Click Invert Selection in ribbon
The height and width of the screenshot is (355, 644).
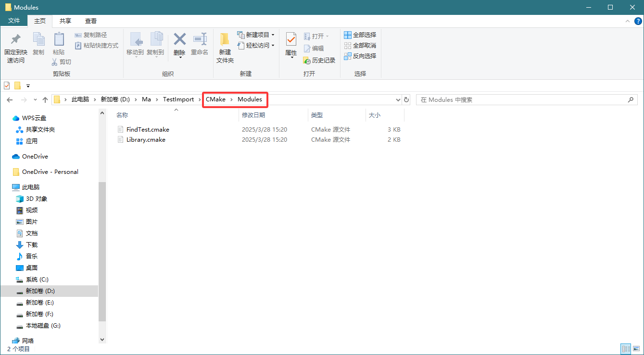[360, 56]
